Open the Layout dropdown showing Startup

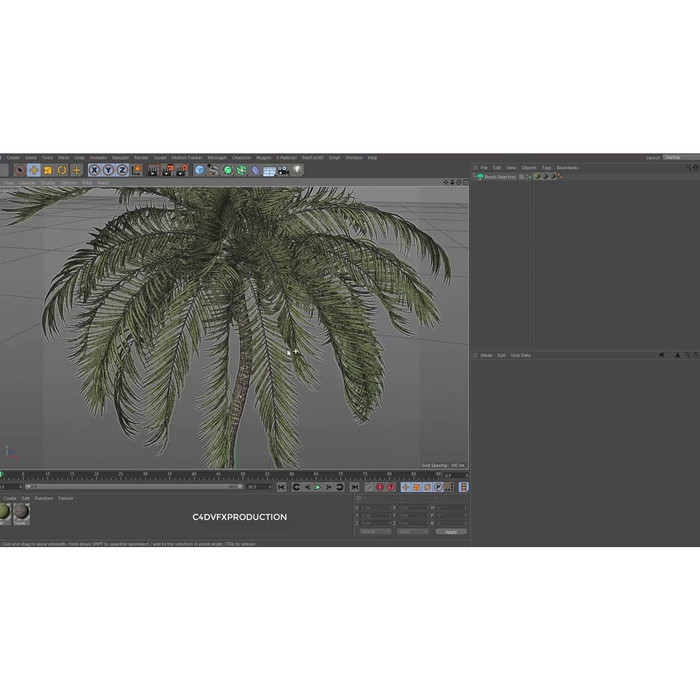click(x=681, y=158)
